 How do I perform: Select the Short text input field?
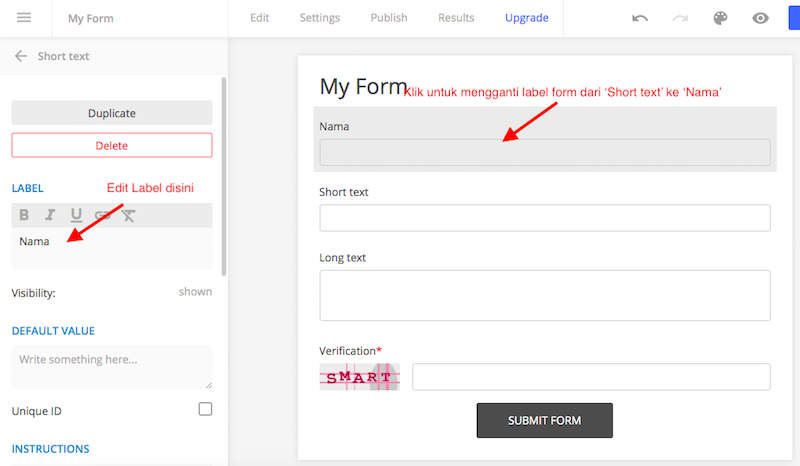coord(544,218)
